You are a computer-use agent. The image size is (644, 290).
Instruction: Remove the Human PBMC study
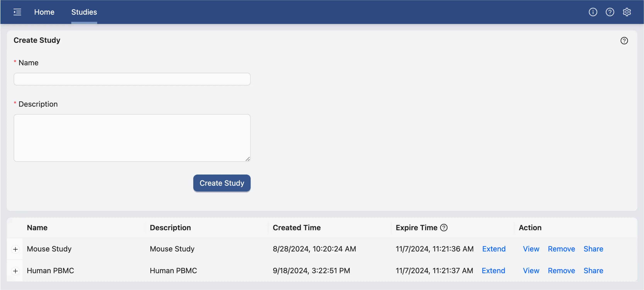click(561, 271)
